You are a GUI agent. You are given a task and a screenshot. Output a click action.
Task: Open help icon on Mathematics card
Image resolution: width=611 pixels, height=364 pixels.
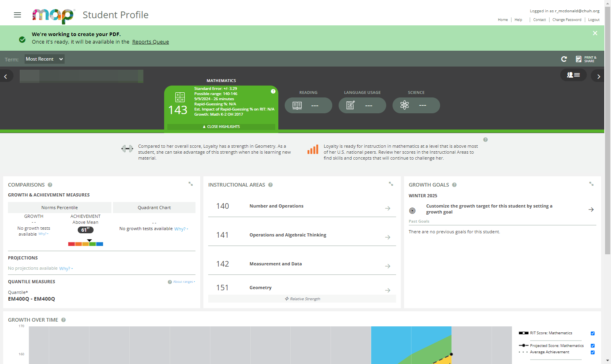273,91
